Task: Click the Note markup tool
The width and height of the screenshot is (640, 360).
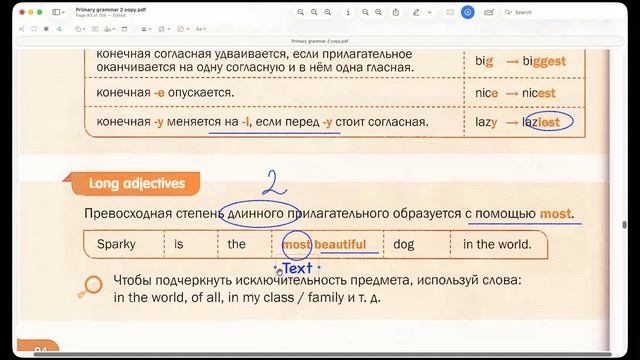Action: [x=124, y=29]
